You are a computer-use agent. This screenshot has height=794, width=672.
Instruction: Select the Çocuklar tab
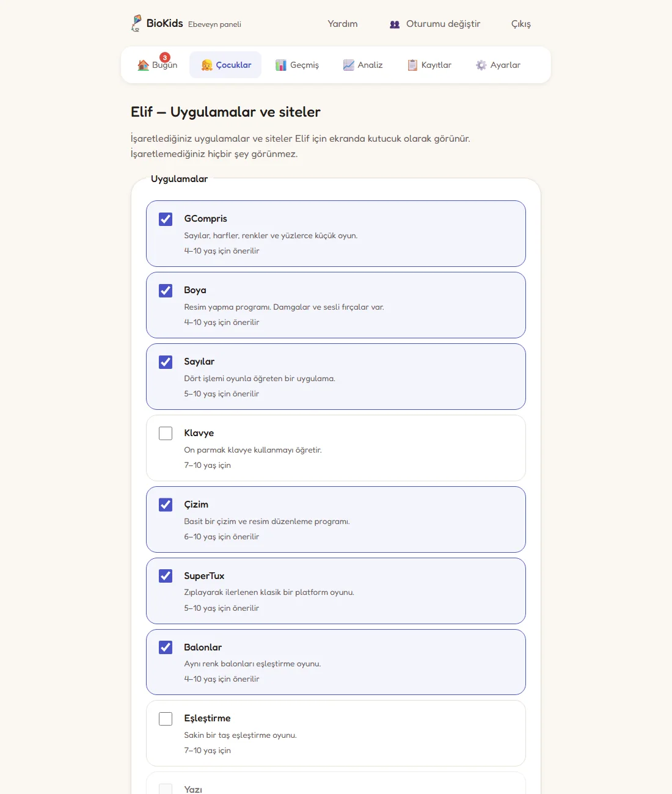[x=225, y=65]
